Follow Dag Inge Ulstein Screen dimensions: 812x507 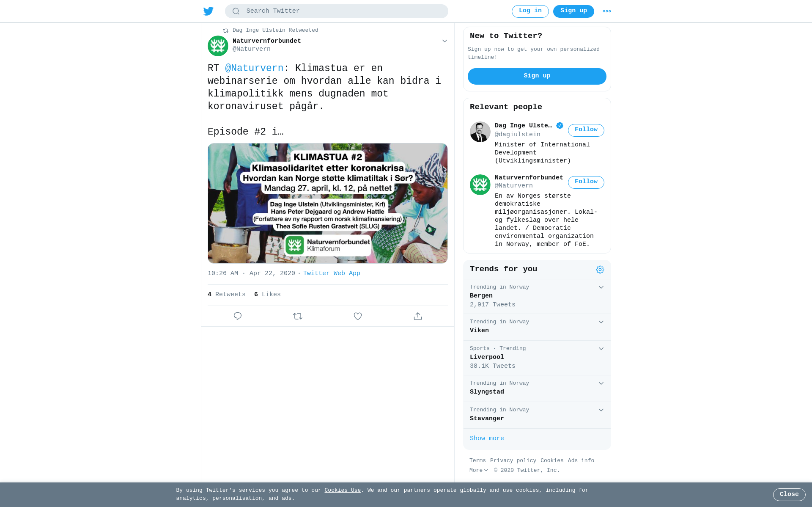point(586,130)
